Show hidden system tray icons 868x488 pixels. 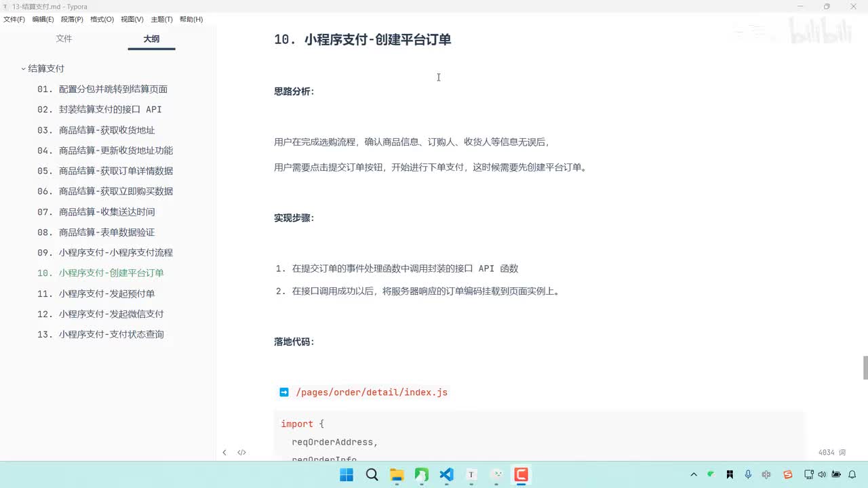tap(693, 474)
